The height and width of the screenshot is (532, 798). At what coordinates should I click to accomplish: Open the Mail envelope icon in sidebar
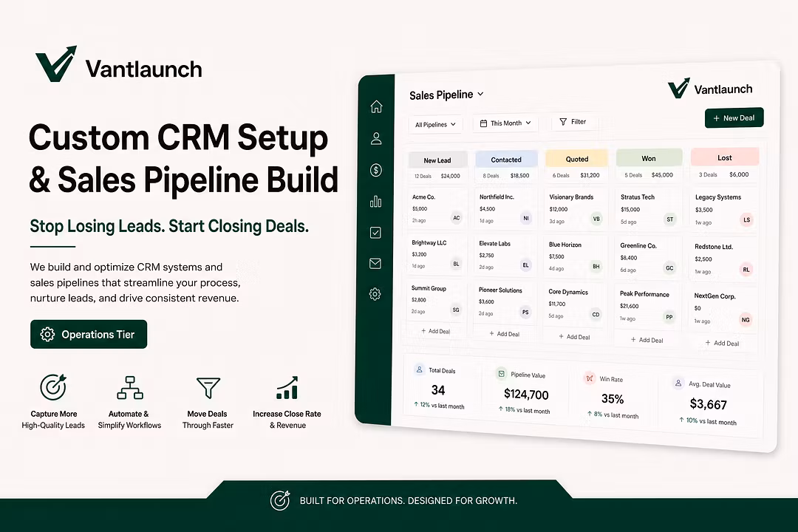coord(375,263)
